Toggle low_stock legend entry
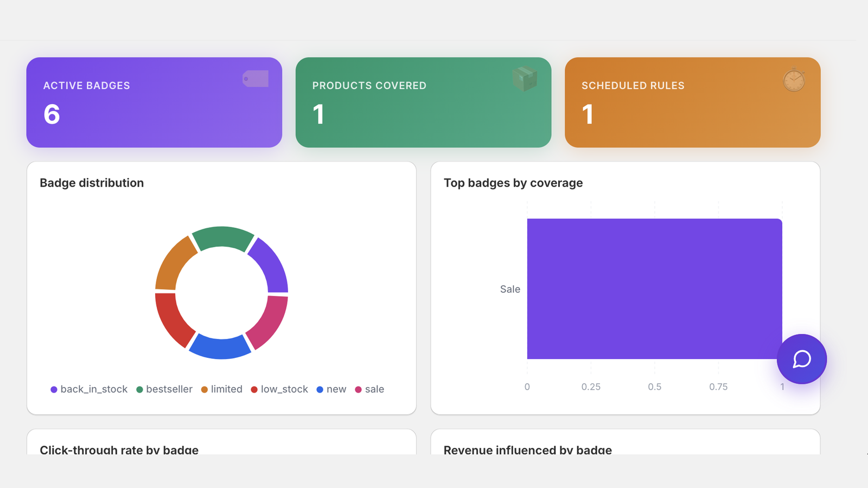 pyautogui.click(x=279, y=389)
